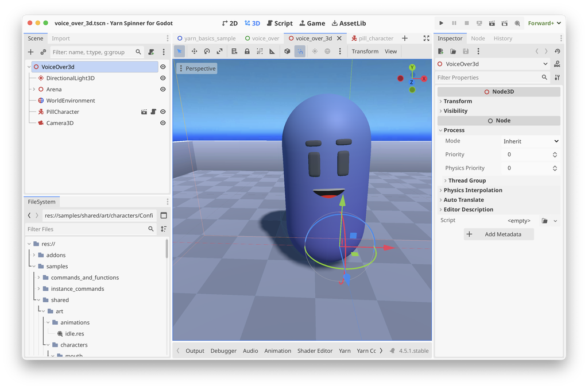
Task: Select the Move tool in the 3D toolbar
Action: pos(194,51)
